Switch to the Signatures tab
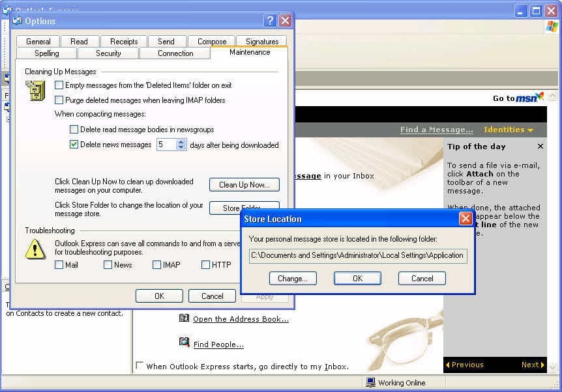This screenshot has height=392, width=562. [262, 42]
